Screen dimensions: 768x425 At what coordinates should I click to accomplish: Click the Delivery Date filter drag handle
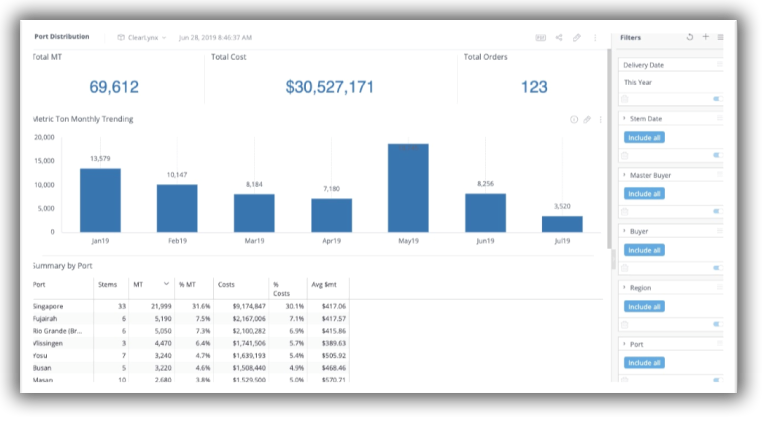(x=720, y=65)
